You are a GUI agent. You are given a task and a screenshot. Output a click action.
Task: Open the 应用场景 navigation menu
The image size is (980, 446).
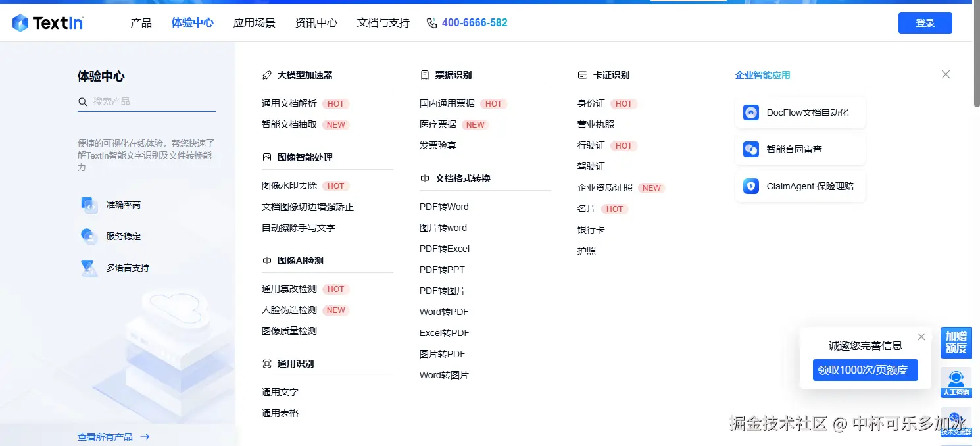click(x=255, y=23)
